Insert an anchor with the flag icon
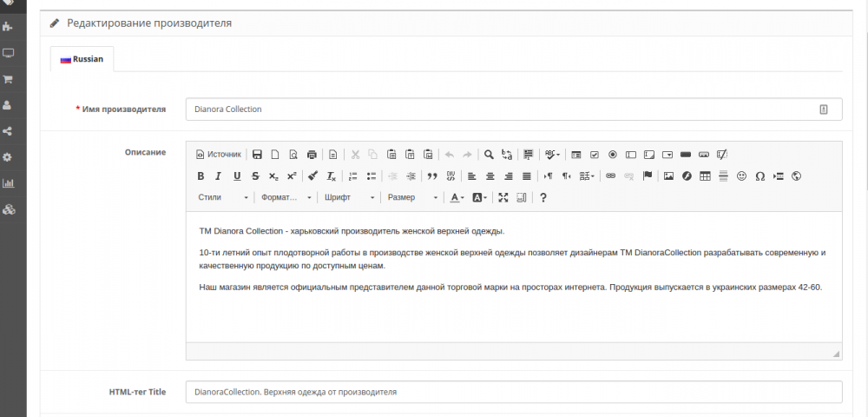This screenshot has height=417, width=868. [648, 176]
